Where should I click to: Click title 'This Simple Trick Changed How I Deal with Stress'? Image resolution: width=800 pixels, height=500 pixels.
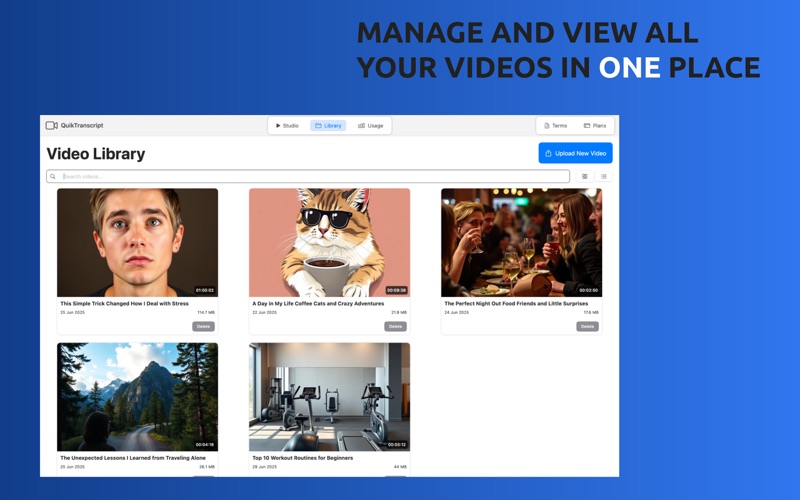click(124, 304)
